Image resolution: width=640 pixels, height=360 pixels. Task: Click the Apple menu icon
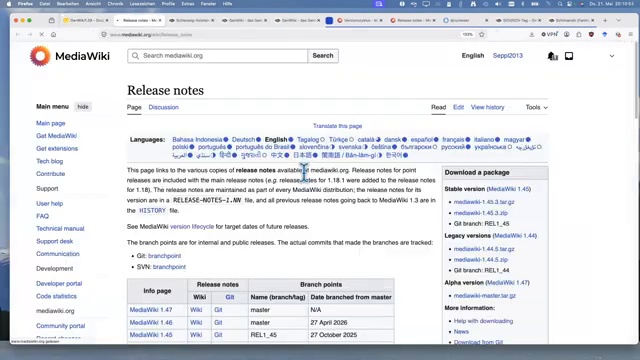tap(9, 4)
